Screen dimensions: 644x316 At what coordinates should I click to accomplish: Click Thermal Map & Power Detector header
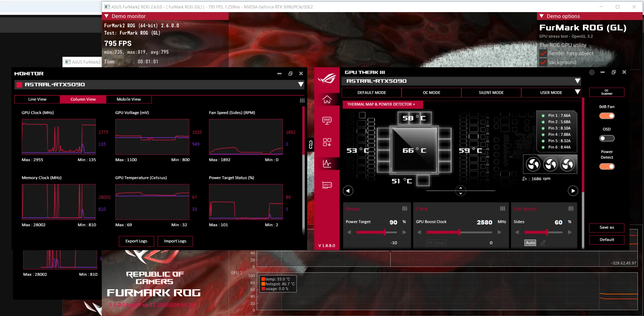[383, 104]
